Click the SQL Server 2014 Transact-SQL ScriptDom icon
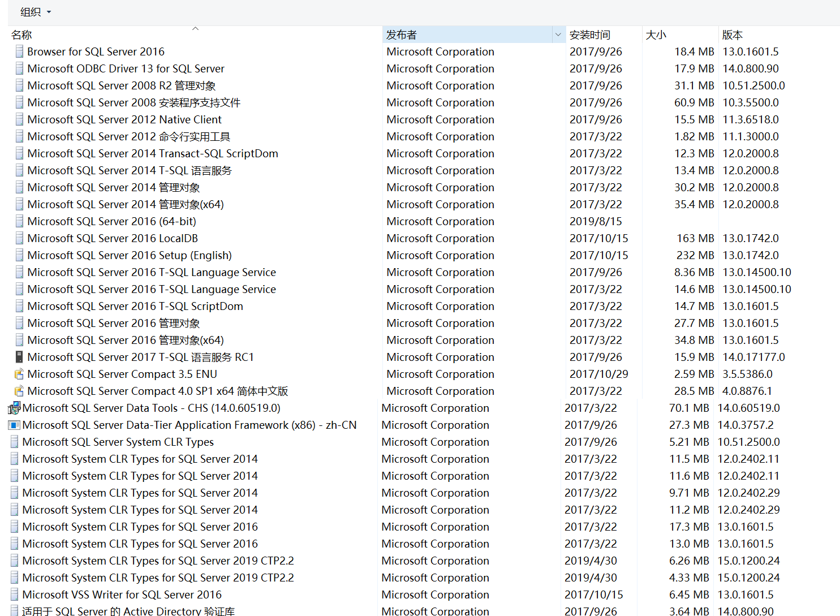Image resolution: width=840 pixels, height=616 pixels. pos(19,153)
